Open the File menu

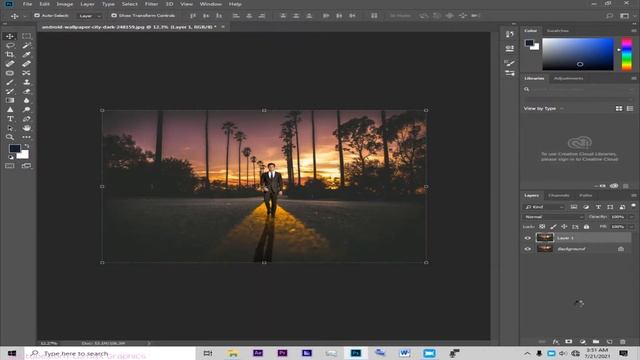coord(27,4)
